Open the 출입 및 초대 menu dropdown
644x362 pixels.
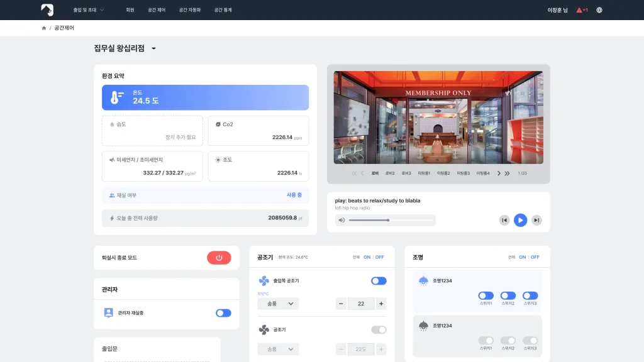(x=88, y=10)
